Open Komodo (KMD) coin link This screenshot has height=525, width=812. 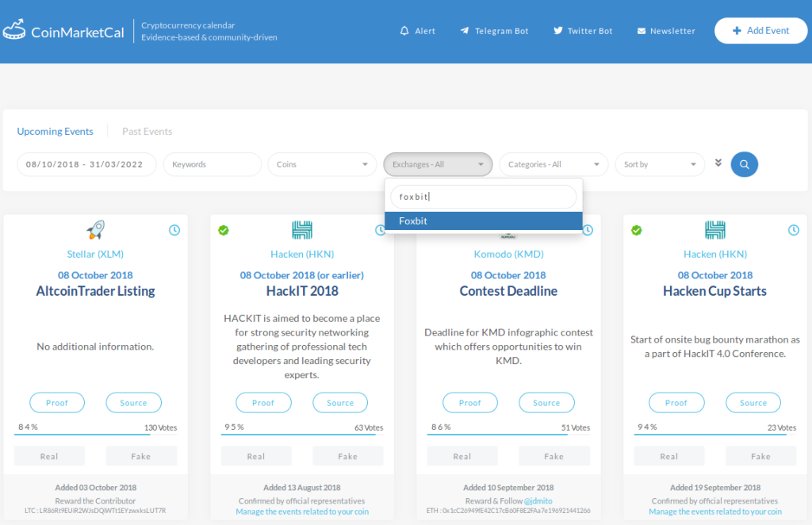(508, 255)
